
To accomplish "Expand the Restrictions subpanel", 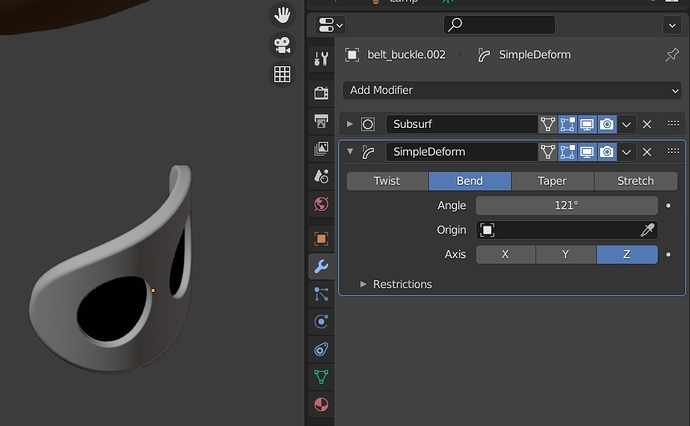I will (363, 284).
